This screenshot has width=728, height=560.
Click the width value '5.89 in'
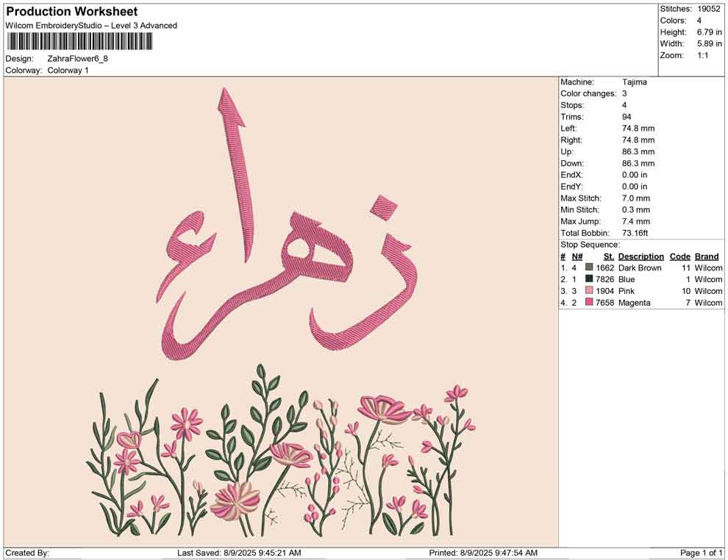point(710,43)
